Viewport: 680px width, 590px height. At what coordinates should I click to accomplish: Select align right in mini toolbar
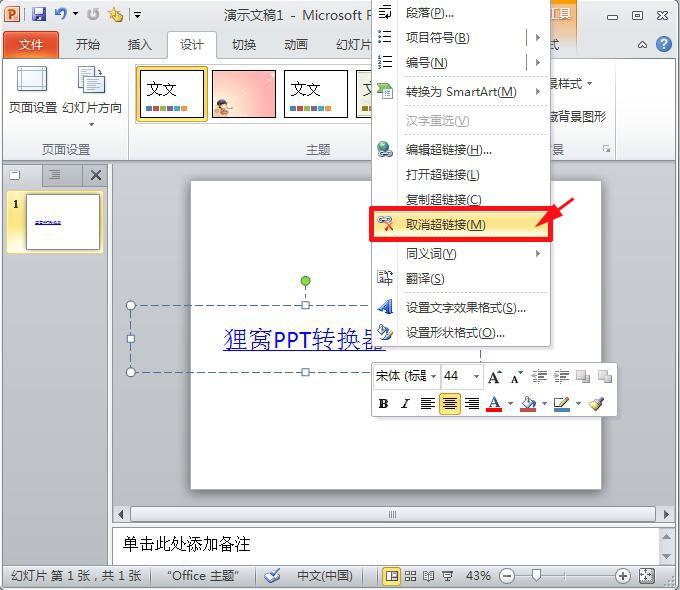click(x=472, y=403)
